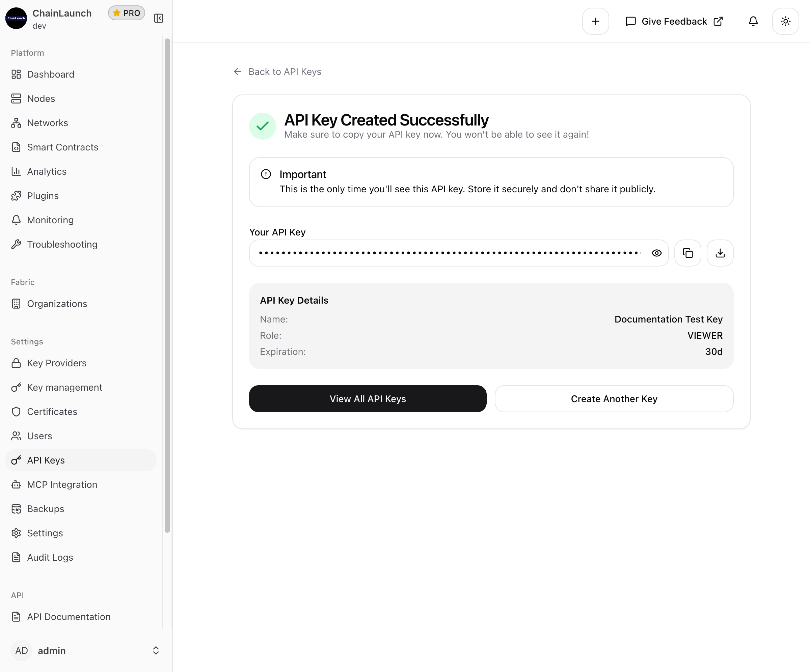Select the Plugins section
Viewport: 810px width, 672px height.
(43, 195)
